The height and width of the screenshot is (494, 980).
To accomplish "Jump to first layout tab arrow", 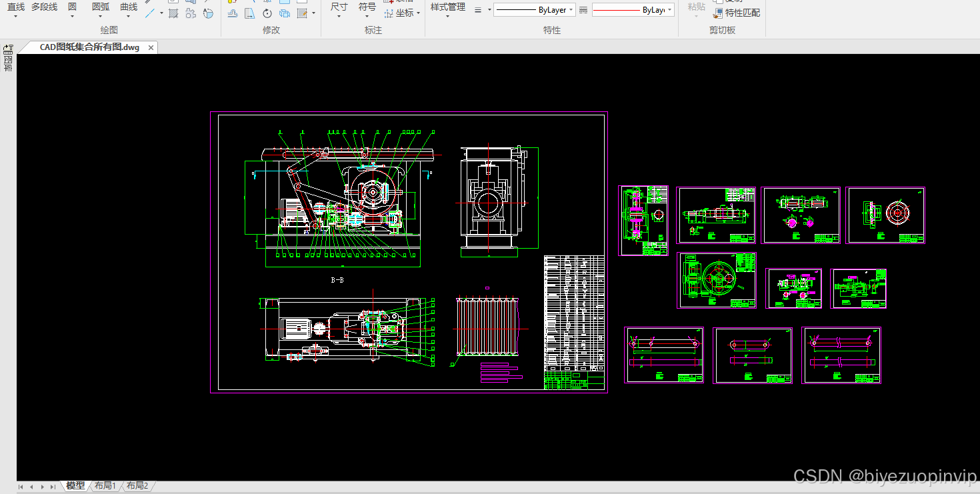I will [21, 487].
